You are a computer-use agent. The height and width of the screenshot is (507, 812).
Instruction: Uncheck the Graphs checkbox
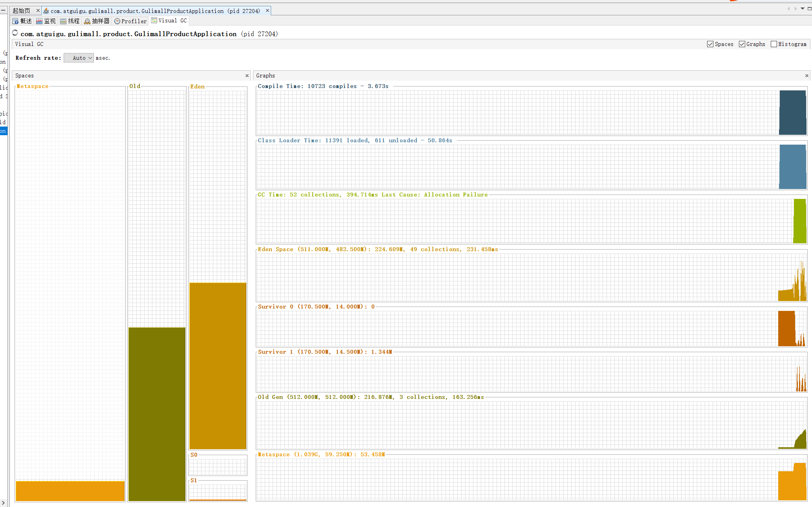pyautogui.click(x=742, y=44)
